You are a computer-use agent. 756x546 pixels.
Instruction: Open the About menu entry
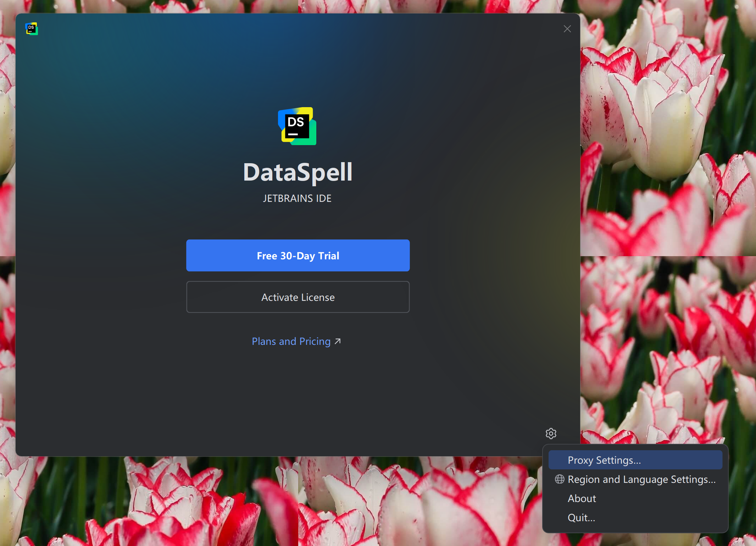(x=582, y=498)
